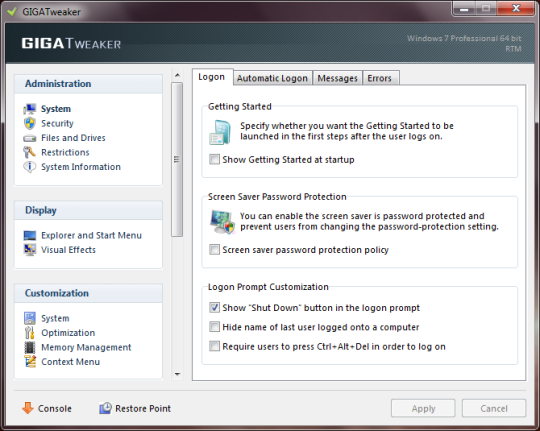Click the GIGATweaker green checkmark title icon
The width and height of the screenshot is (540, 431).
[12, 12]
